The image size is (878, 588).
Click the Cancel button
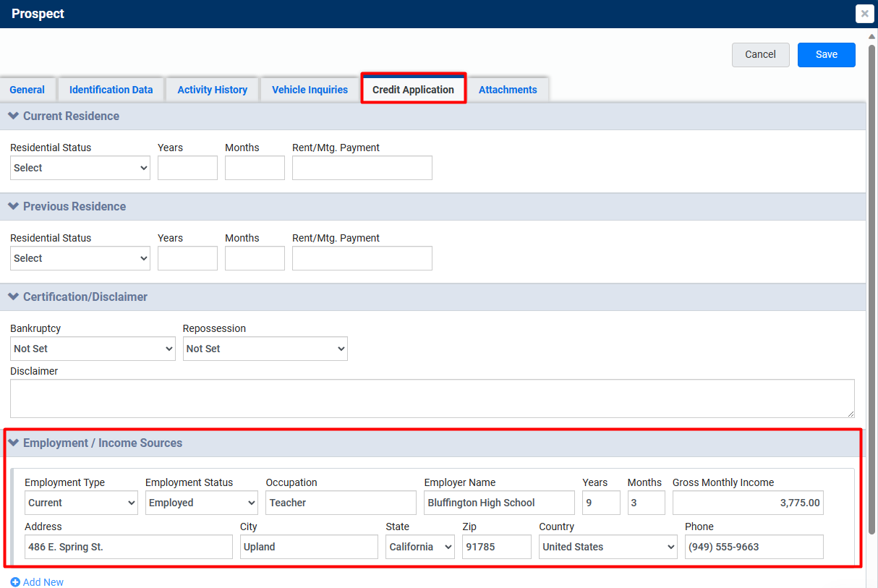pos(761,55)
